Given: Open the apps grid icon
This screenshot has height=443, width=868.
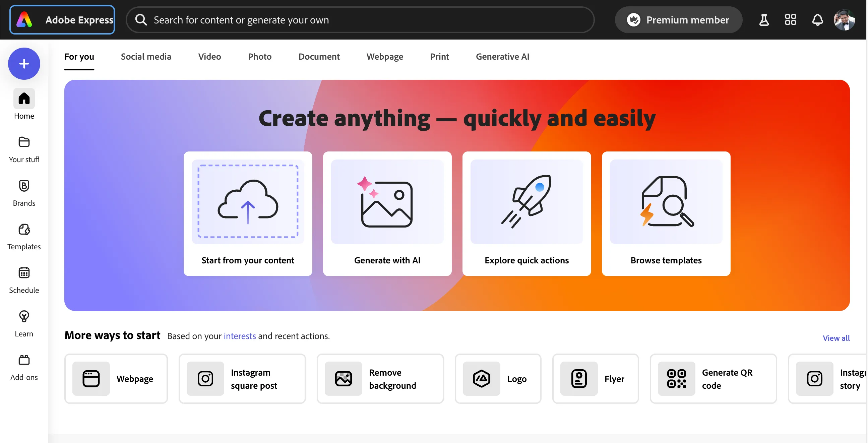Looking at the screenshot, I should 790,20.
